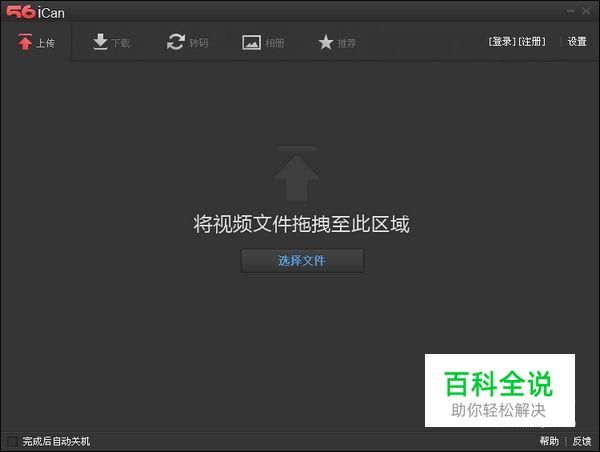Click the 登录 login link
Image resolution: width=600 pixels, height=452 pixels.
coord(502,41)
